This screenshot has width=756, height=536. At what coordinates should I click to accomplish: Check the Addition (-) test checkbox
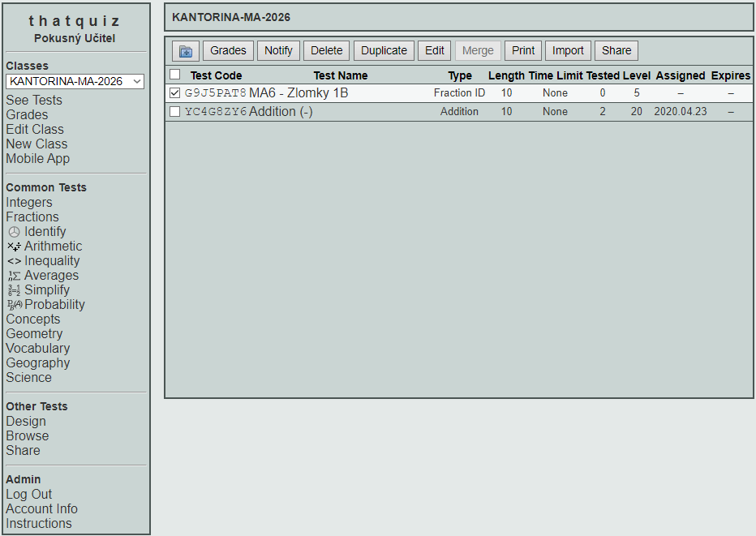click(175, 112)
